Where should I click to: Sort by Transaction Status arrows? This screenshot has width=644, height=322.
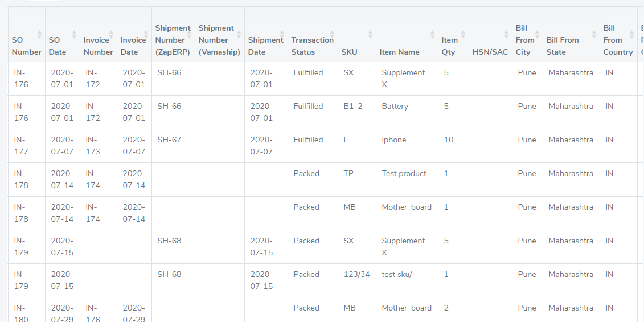pyautogui.click(x=333, y=35)
